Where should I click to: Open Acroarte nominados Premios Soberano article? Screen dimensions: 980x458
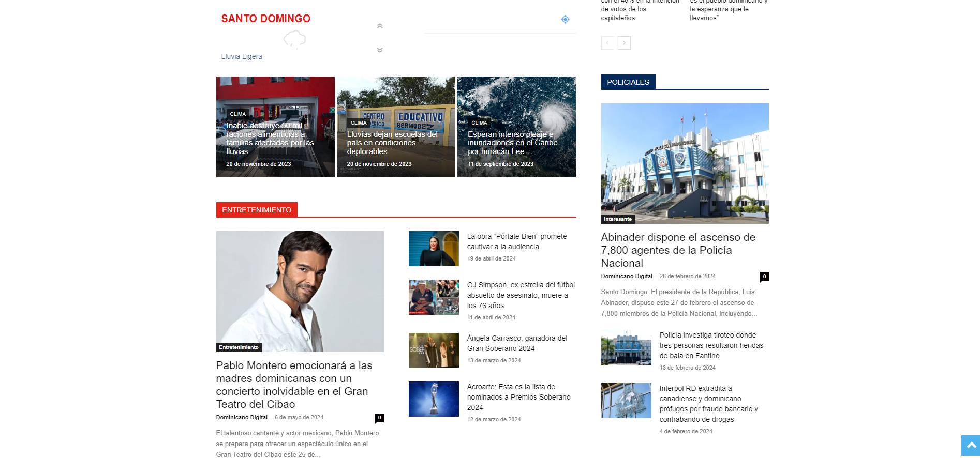519,397
